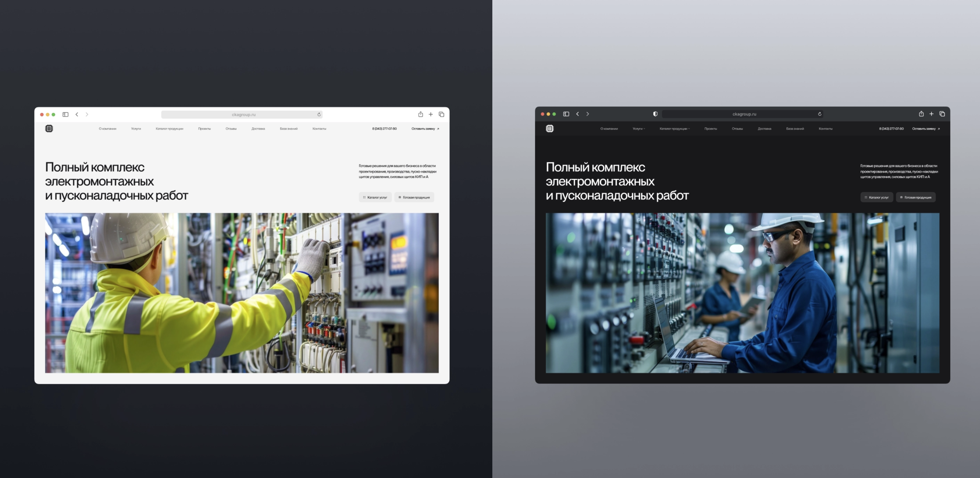Image resolution: width=980 pixels, height=478 pixels.
Task: Click electrician hero photo on light site
Action: pos(242,293)
